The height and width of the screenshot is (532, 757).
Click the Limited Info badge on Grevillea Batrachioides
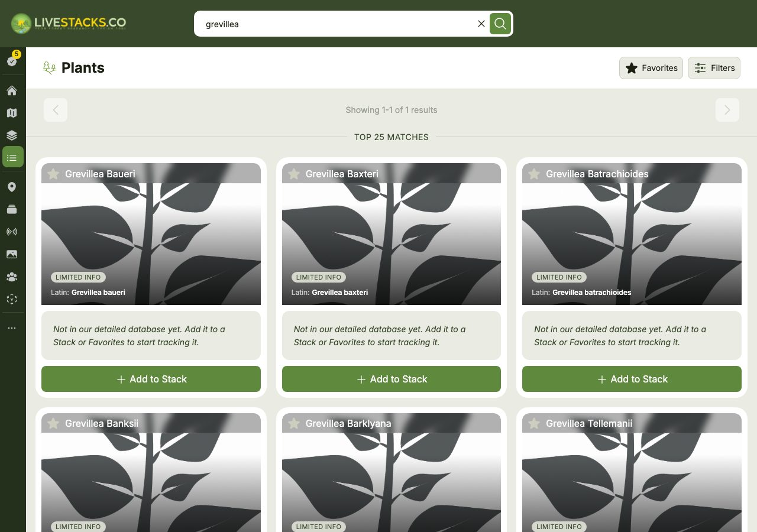pyautogui.click(x=559, y=277)
